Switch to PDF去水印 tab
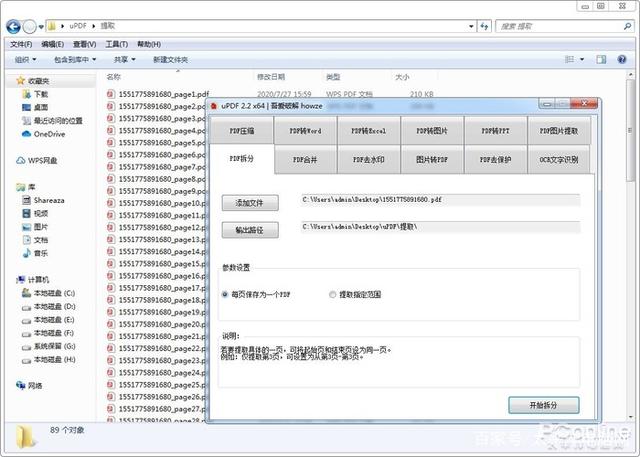This screenshot has width=640, height=457. (369, 160)
